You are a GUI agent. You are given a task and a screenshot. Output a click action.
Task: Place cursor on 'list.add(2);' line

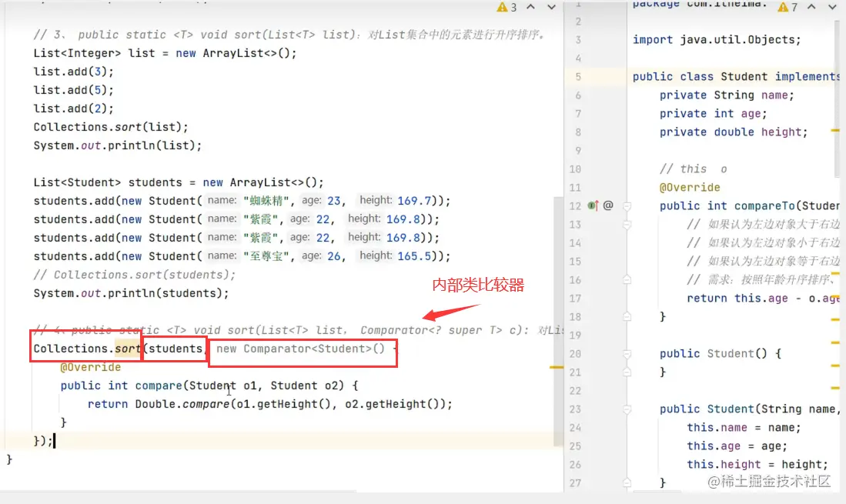tap(73, 108)
